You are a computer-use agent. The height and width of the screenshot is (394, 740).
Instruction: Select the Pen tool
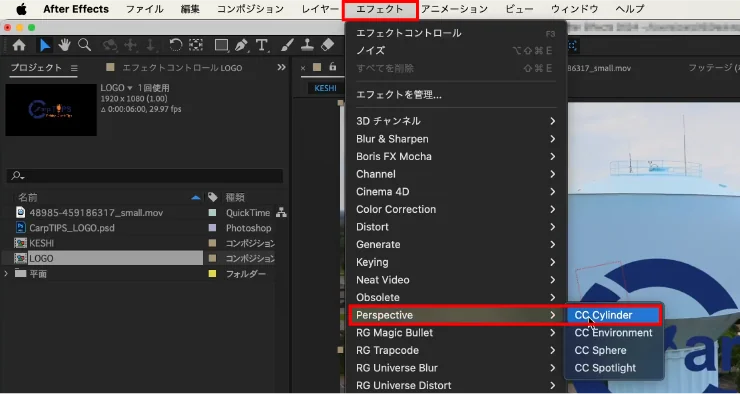[x=241, y=45]
